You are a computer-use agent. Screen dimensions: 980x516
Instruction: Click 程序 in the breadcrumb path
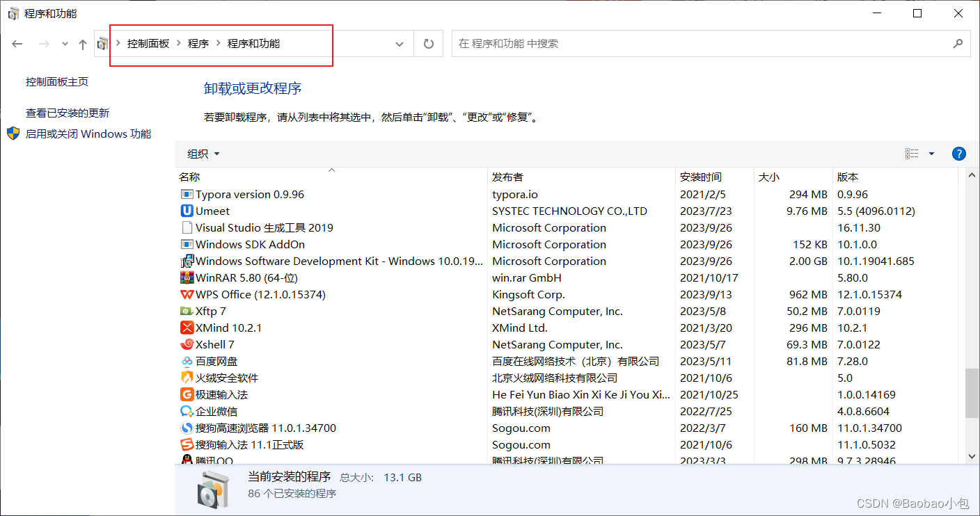(198, 43)
